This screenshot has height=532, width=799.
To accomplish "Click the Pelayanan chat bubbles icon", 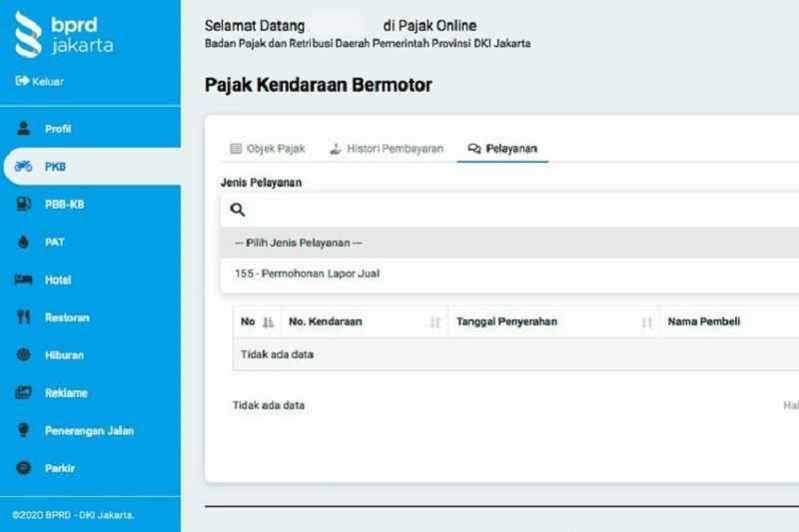I will pos(473,148).
